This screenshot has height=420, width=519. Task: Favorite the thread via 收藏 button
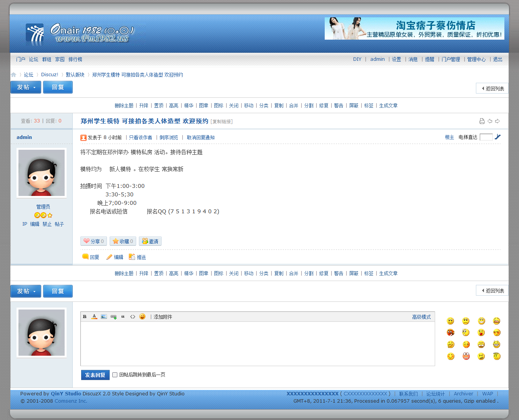pyautogui.click(x=123, y=241)
